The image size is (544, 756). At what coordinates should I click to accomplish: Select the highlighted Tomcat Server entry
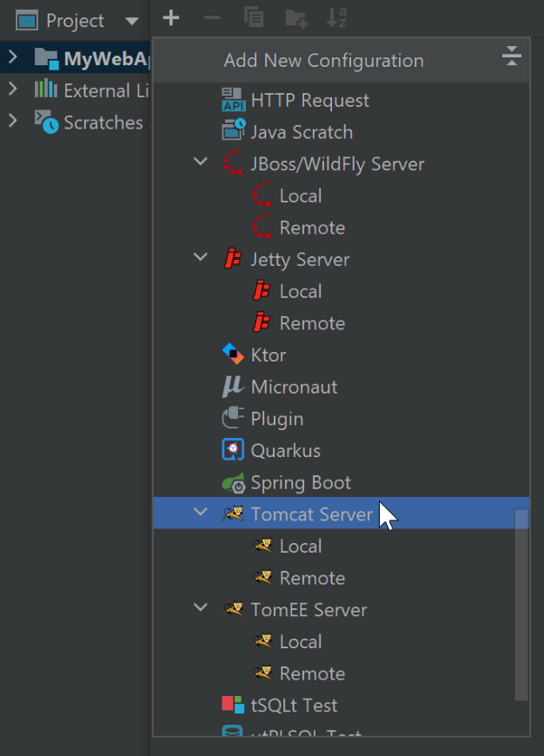tap(342, 513)
